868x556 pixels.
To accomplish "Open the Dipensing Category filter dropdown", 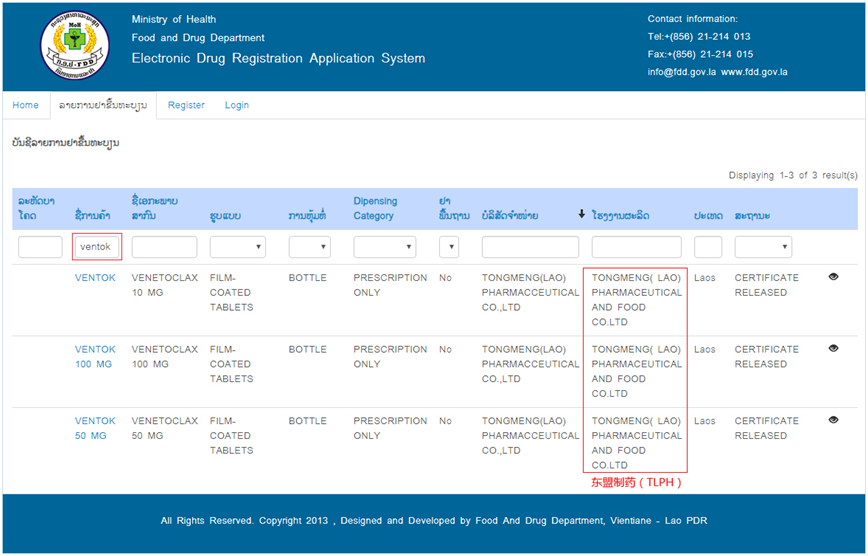I will click(385, 247).
